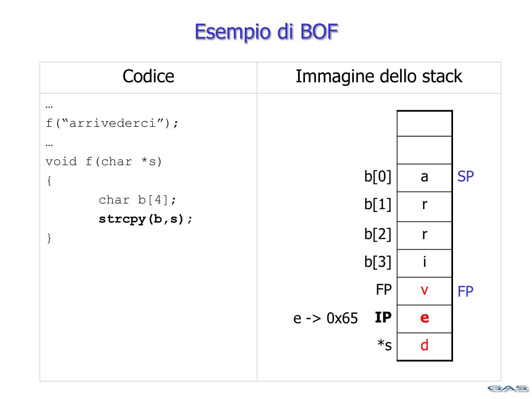The image size is (532, 399).
Task: Click the GAS logo in the corner
Action: pos(508,389)
